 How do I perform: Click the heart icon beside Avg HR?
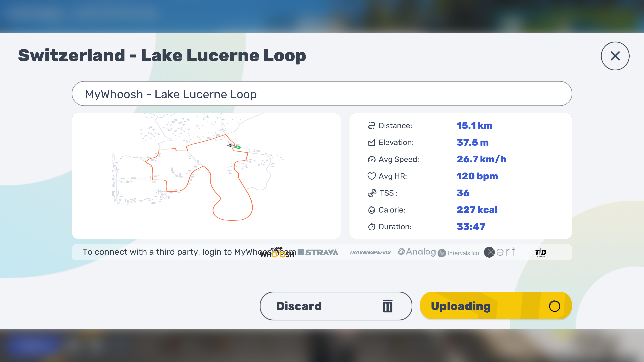[x=371, y=176]
